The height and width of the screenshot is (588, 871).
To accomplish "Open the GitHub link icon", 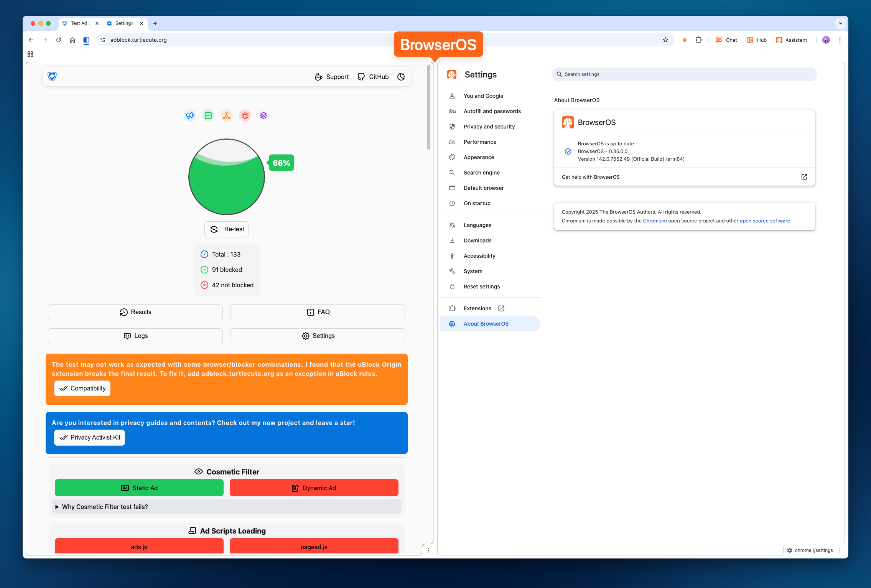I will click(x=361, y=77).
